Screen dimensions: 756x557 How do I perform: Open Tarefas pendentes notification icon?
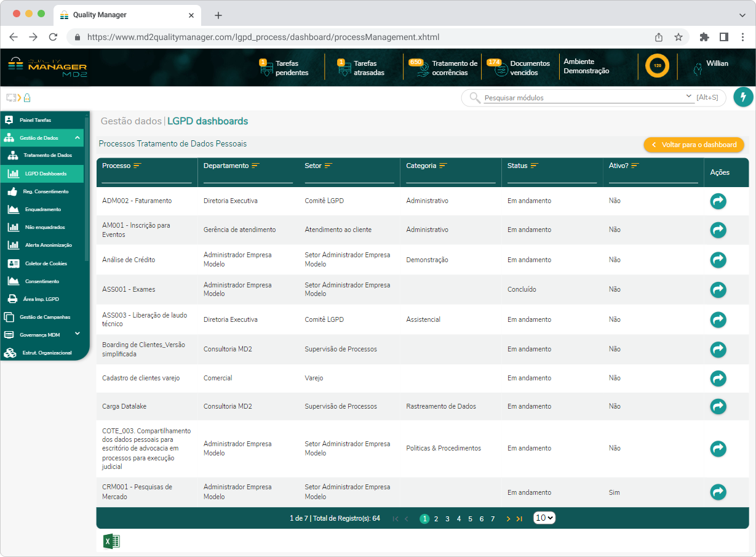266,68
